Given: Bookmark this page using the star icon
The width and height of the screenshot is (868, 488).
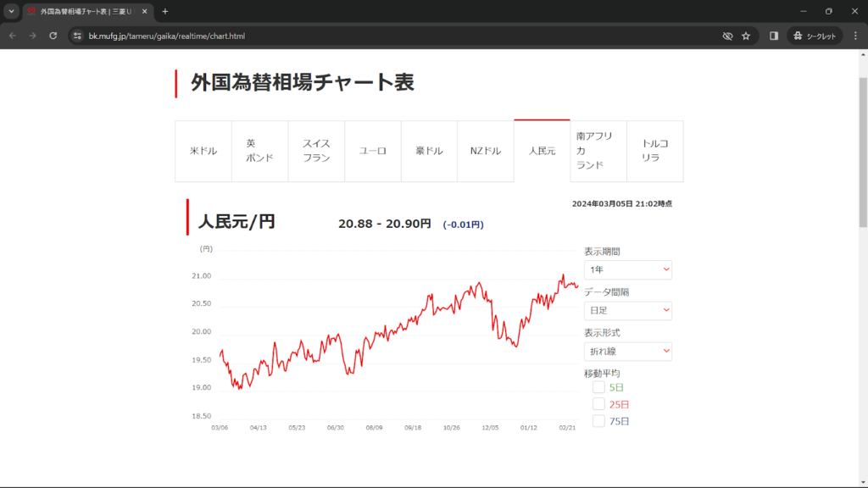Looking at the screenshot, I should (x=746, y=36).
